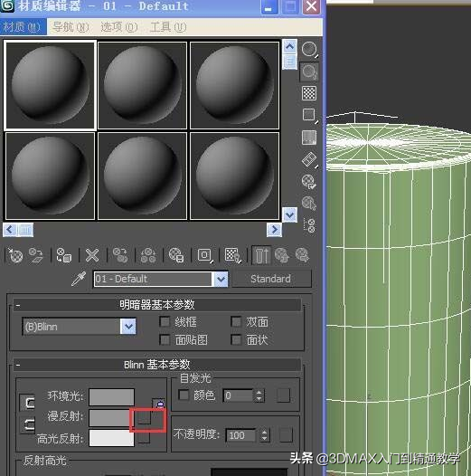
Task: Click the 自发光 value field showing 0
Action: (238, 395)
